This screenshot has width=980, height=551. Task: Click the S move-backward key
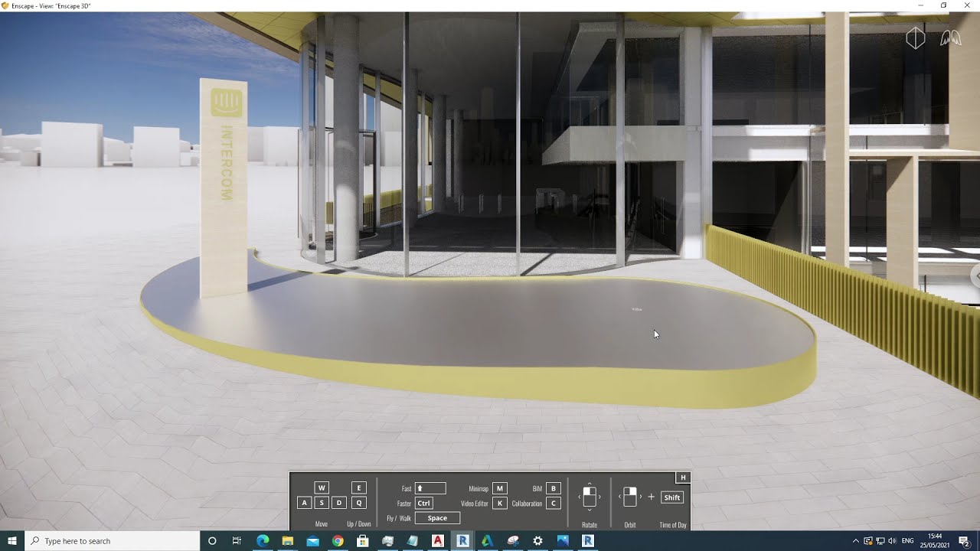(322, 503)
